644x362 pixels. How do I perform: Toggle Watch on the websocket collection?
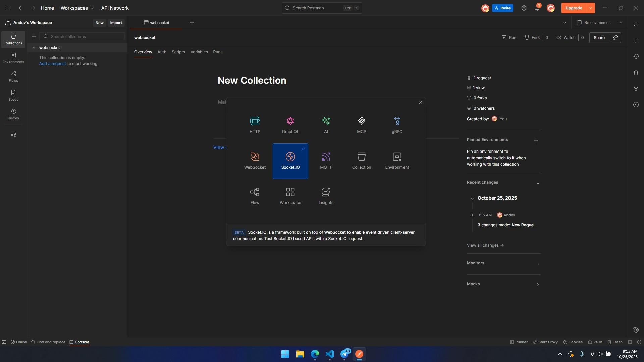tap(566, 38)
